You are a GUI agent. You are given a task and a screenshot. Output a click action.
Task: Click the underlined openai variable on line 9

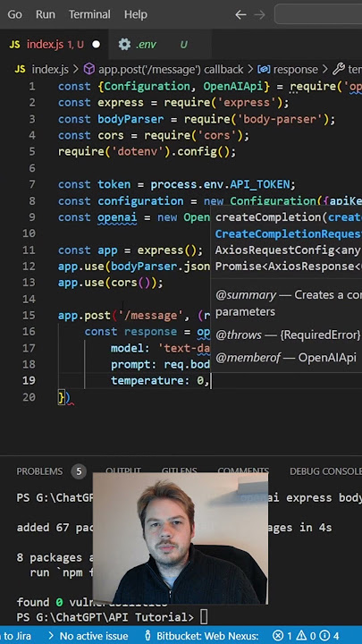pyautogui.click(x=117, y=217)
